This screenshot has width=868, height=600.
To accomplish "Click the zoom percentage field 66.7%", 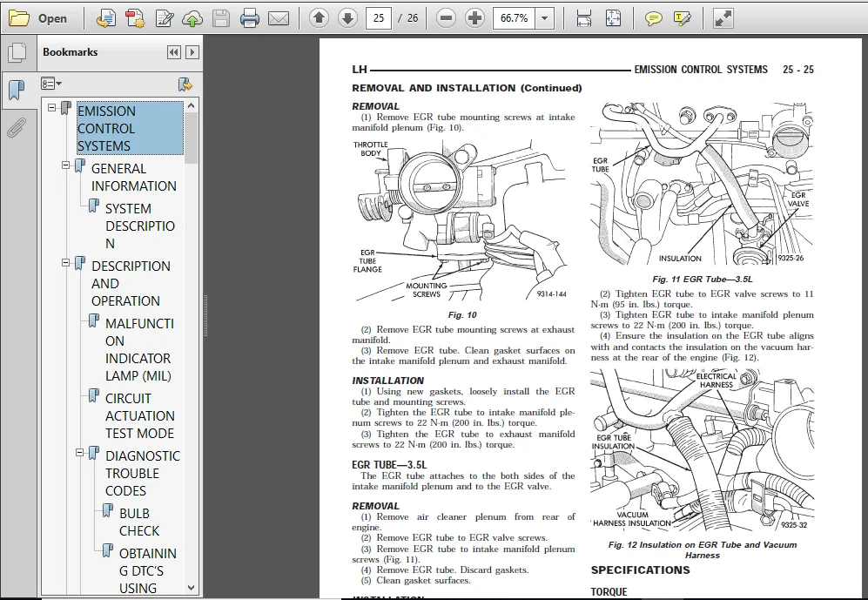I will [x=515, y=18].
